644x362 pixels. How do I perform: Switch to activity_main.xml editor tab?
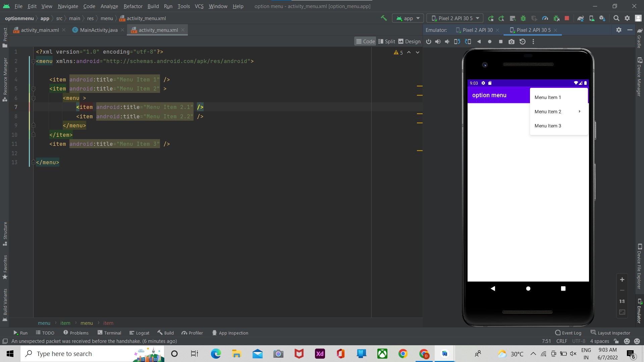pos(40,30)
